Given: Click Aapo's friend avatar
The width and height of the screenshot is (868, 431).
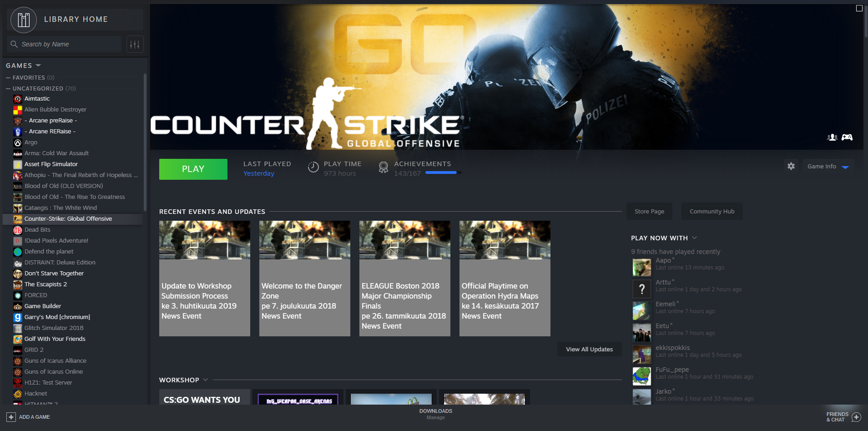Looking at the screenshot, I should (642, 267).
